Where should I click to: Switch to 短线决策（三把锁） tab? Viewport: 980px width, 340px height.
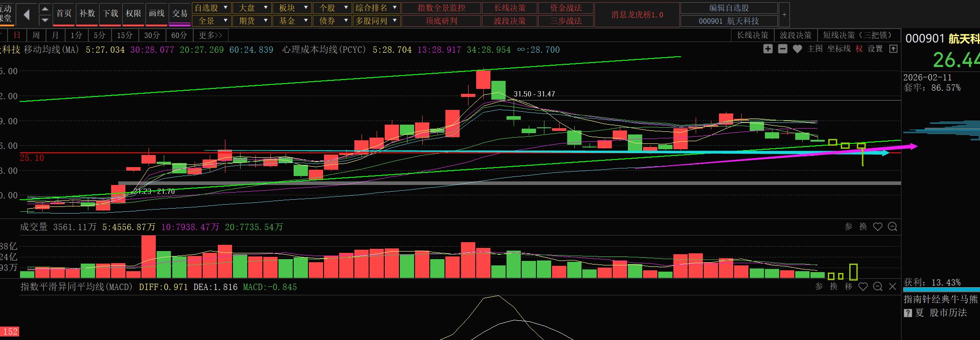[x=860, y=35]
